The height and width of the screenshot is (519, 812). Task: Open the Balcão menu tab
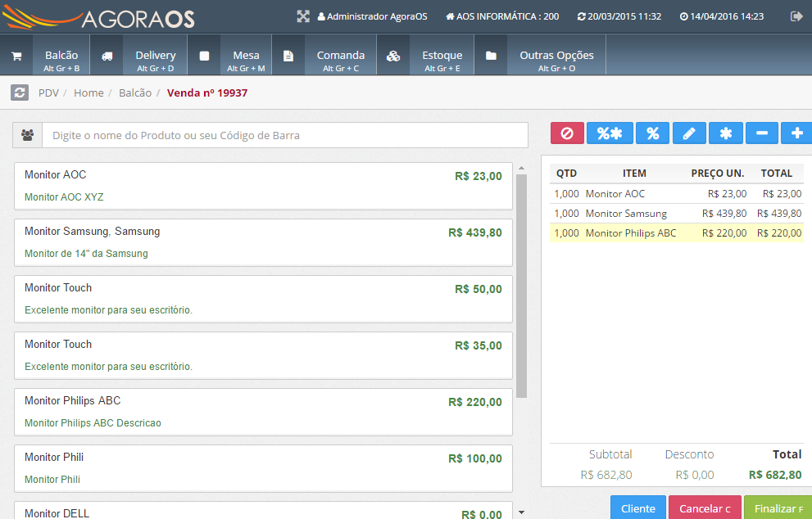click(x=61, y=56)
